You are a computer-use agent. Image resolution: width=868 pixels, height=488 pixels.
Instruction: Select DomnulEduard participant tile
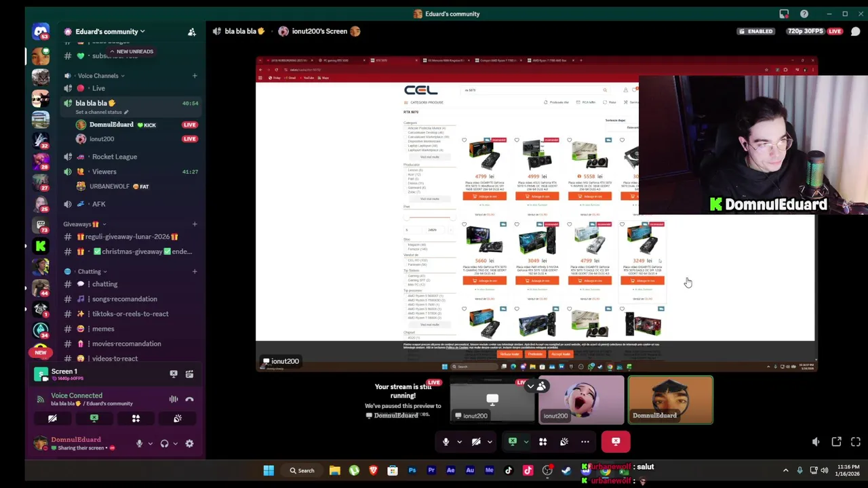671,400
